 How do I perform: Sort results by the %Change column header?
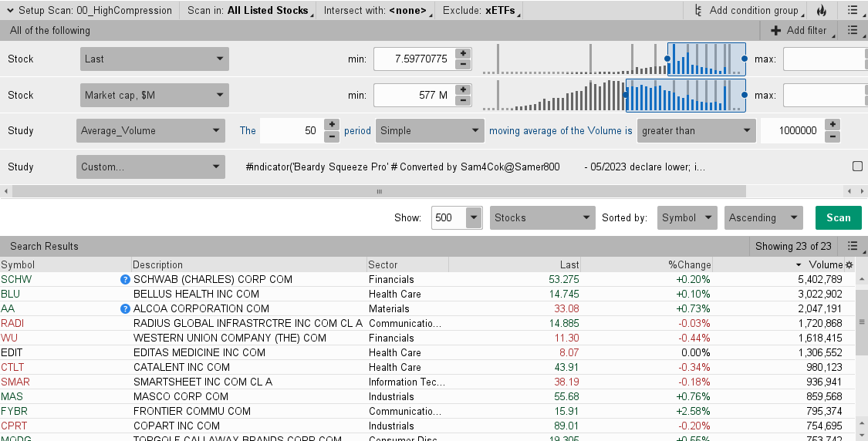[646, 264]
